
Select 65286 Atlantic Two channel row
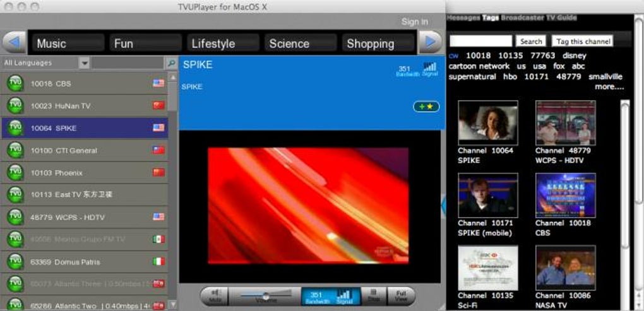tap(84, 305)
